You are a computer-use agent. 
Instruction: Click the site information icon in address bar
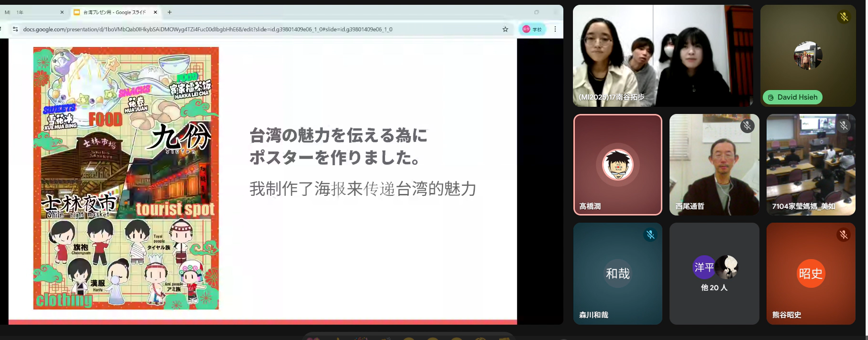click(x=15, y=29)
